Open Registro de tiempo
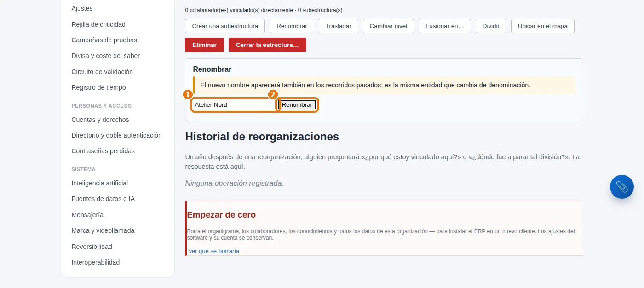 (x=98, y=87)
